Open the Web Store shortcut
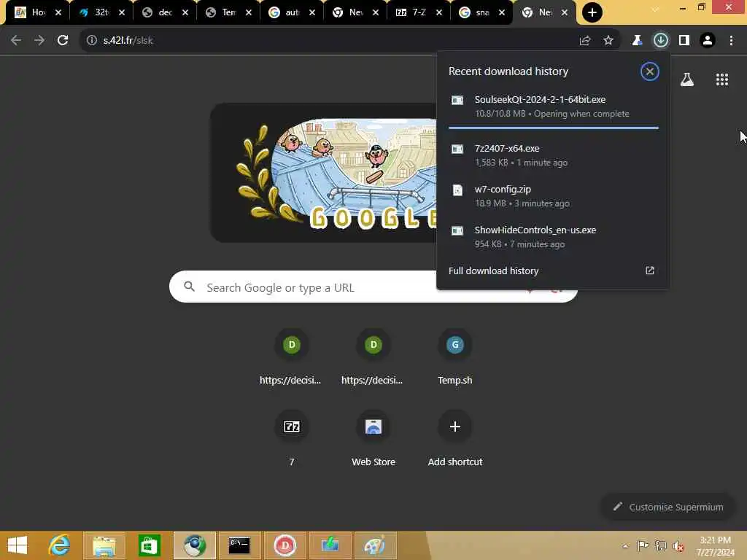The width and height of the screenshot is (747, 560). [373, 437]
